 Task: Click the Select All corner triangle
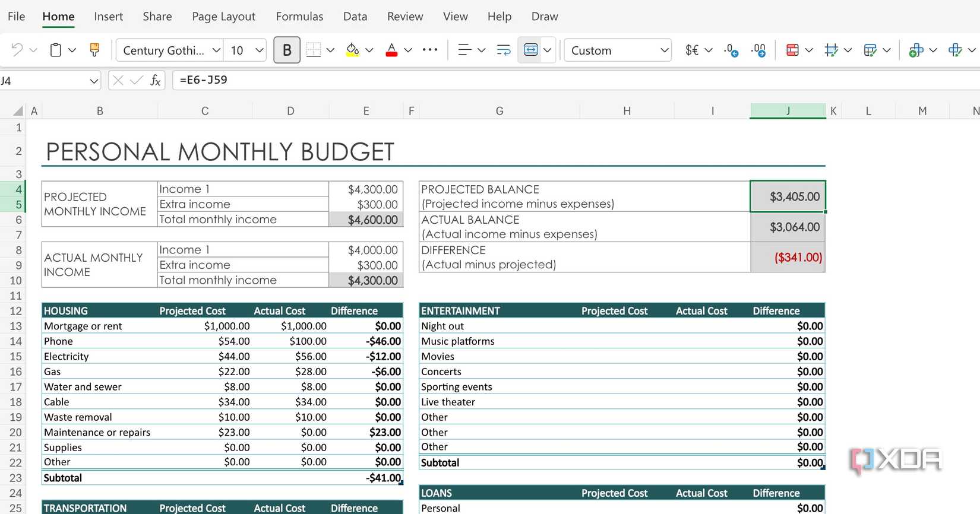pos(18,111)
